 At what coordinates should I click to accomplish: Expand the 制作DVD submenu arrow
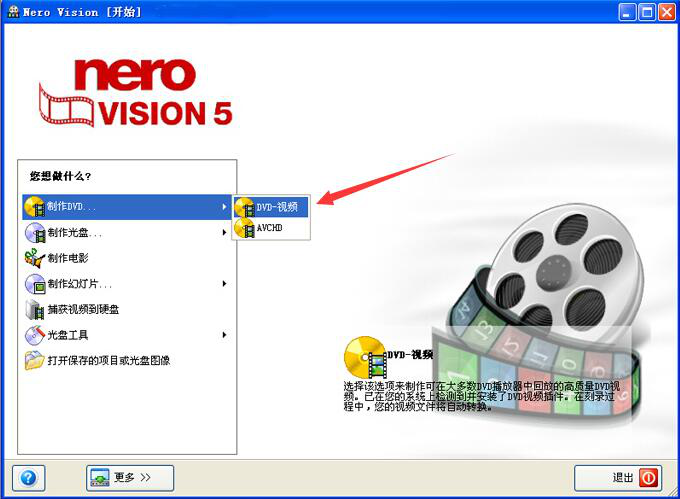coord(224,207)
